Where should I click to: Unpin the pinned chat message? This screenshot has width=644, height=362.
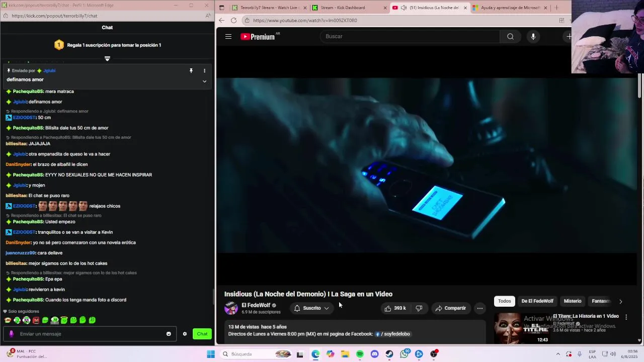pyautogui.click(x=191, y=71)
